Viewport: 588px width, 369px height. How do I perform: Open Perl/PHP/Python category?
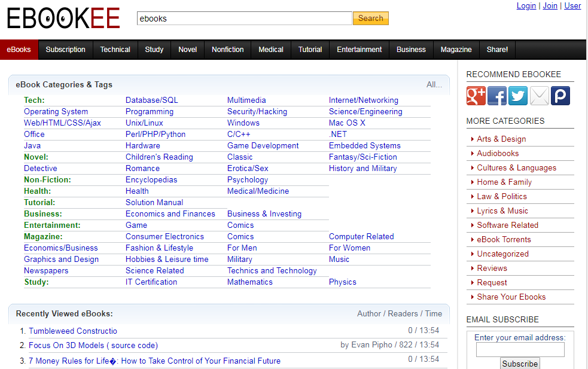click(156, 134)
